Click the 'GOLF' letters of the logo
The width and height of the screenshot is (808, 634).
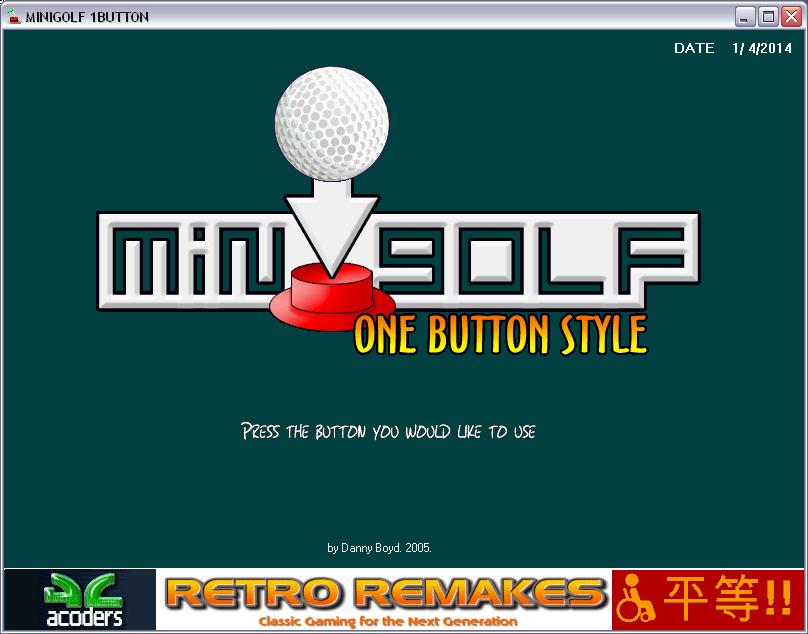click(533, 261)
